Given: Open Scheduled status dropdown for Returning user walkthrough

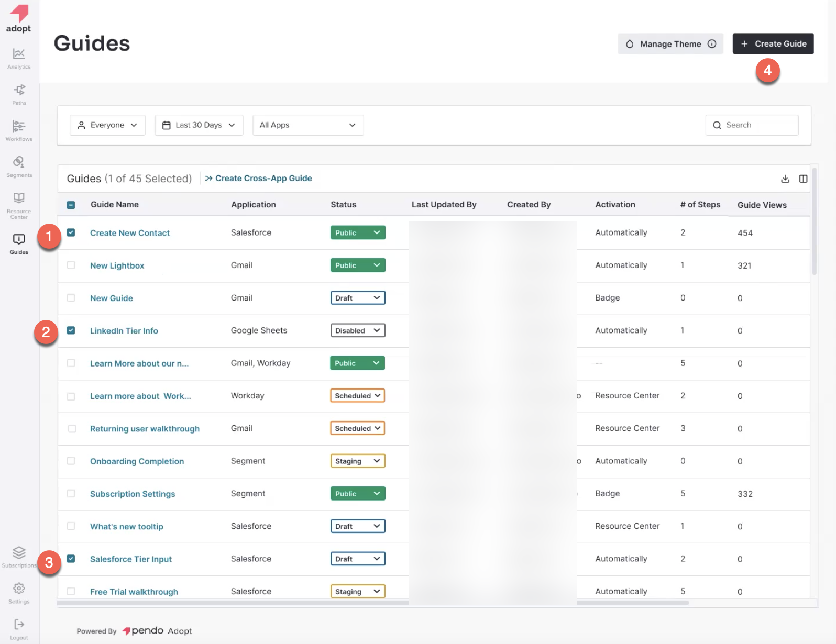Looking at the screenshot, I should coord(357,428).
